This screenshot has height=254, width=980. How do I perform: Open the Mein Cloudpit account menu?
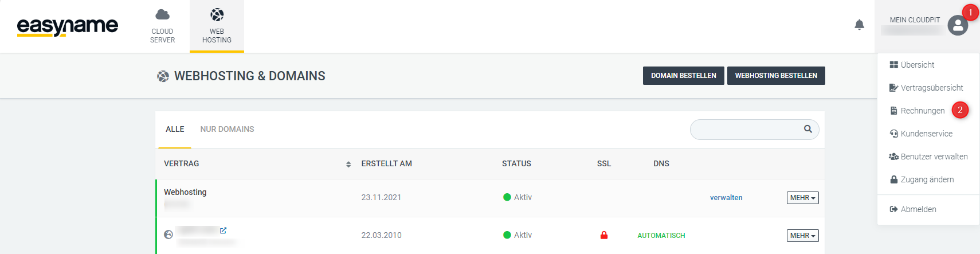point(915,20)
